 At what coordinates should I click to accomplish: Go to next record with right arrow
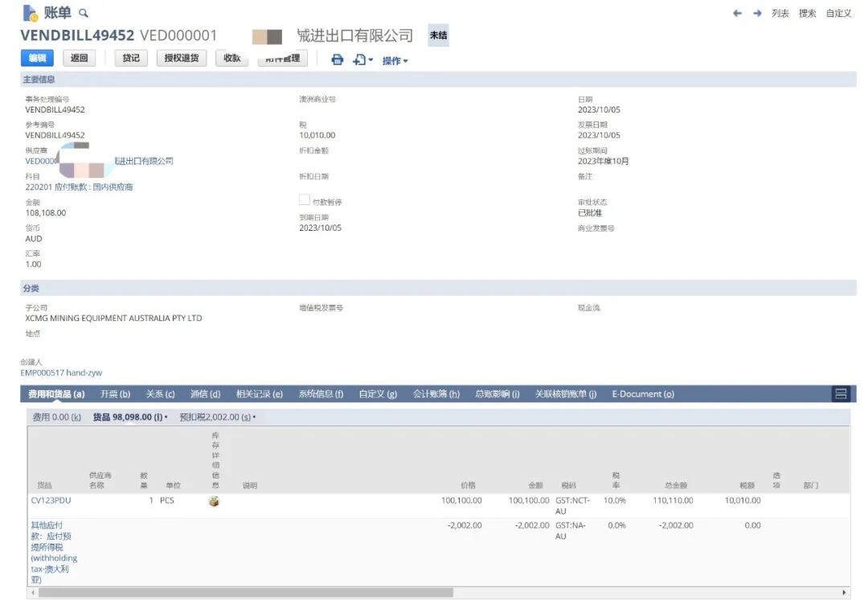[x=757, y=14]
